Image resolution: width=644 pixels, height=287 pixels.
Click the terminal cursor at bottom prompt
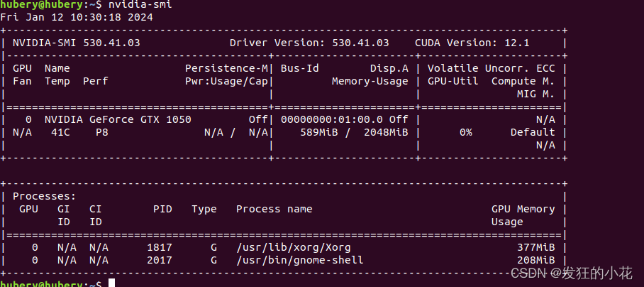click(112, 283)
